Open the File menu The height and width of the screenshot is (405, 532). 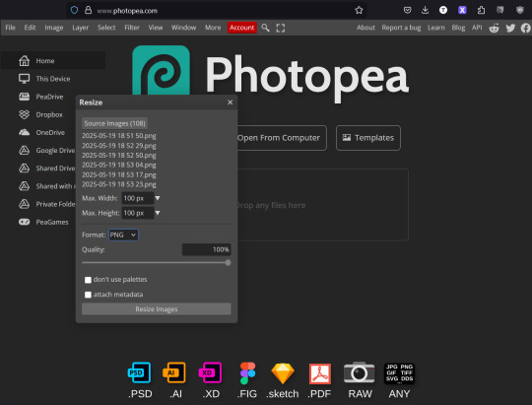[10, 28]
